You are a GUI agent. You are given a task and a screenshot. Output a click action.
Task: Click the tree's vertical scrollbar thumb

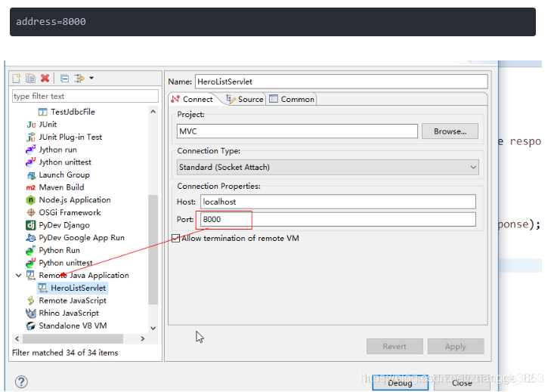tap(153, 249)
